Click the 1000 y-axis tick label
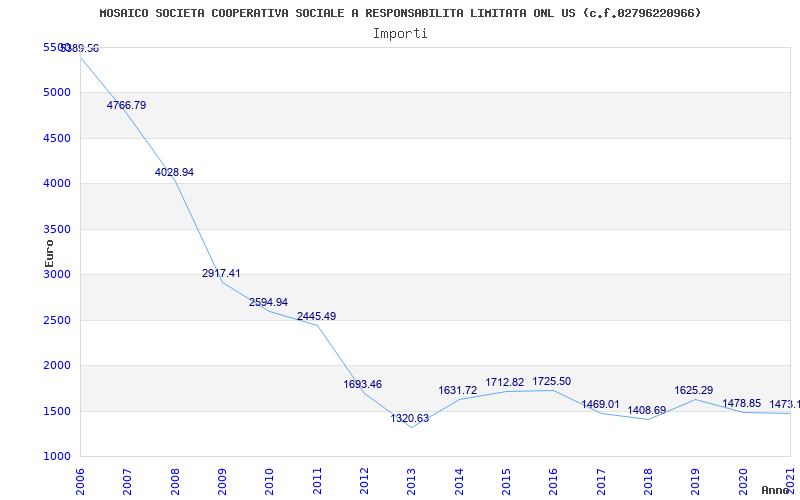Viewport: 800px width, 500px height. pos(57,456)
